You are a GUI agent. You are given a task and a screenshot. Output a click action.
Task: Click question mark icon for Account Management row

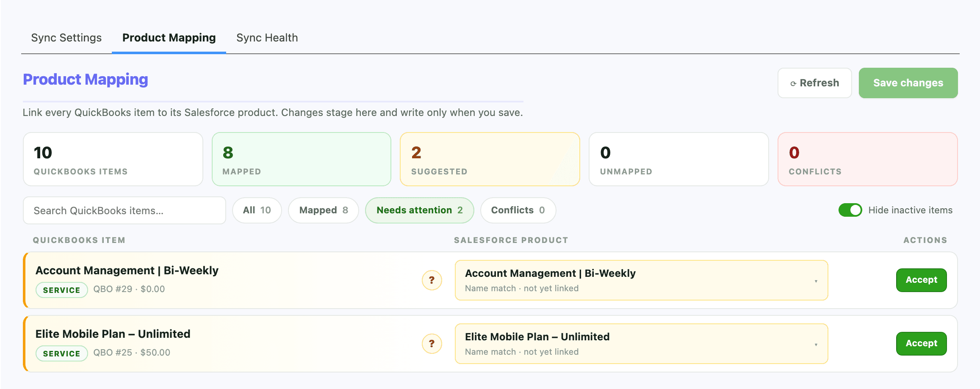coord(432,280)
